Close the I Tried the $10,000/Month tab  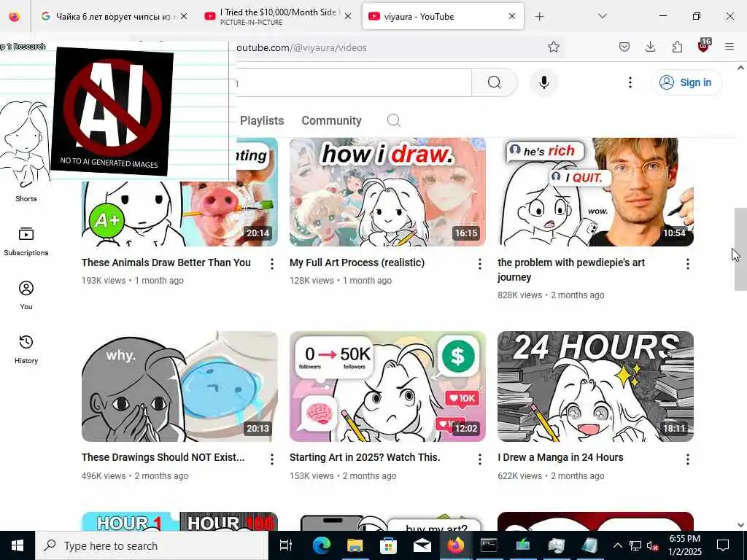(x=348, y=16)
